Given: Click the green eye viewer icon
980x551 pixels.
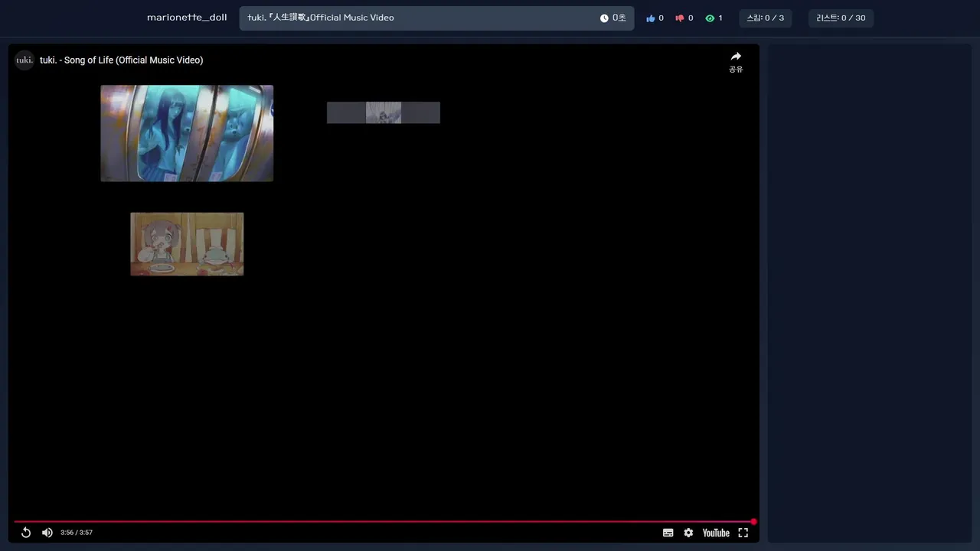Looking at the screenshot, I should (710, 18).
